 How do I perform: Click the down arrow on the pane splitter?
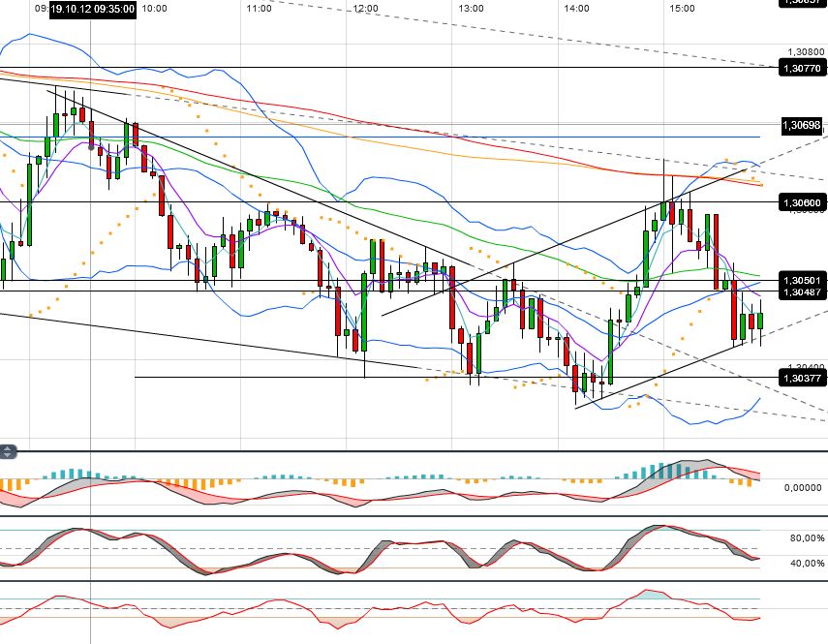click(x=7, y=454)
